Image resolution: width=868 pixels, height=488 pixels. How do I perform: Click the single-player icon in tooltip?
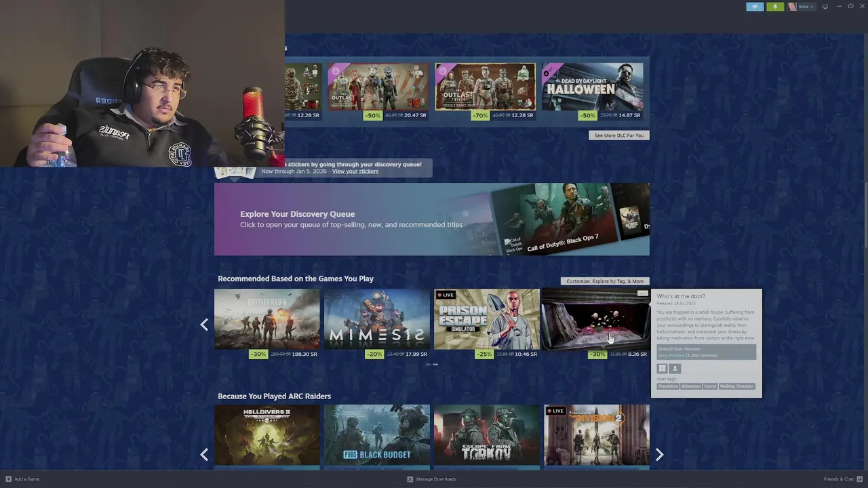pos(675,369)
